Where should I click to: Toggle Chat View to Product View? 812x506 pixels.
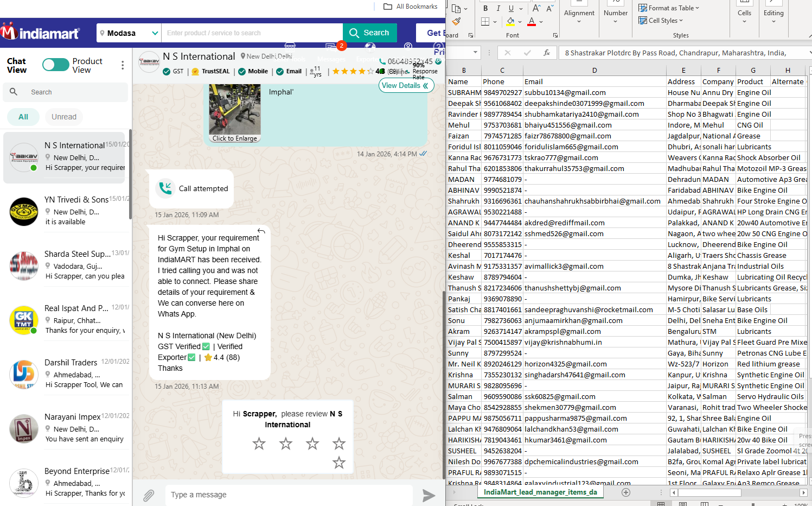(55, 65)
